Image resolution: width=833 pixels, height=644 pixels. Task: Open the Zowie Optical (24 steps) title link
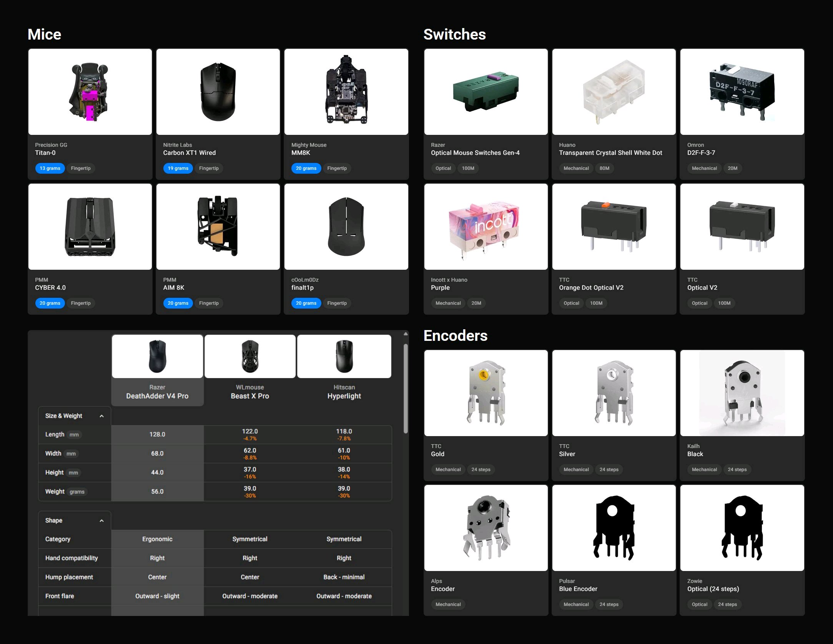tap(713, 589)
